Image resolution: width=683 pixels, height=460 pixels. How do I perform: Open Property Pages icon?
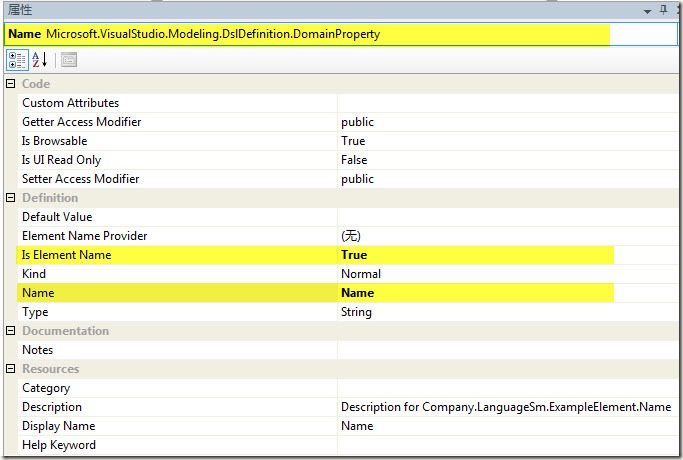coord(69,60)
